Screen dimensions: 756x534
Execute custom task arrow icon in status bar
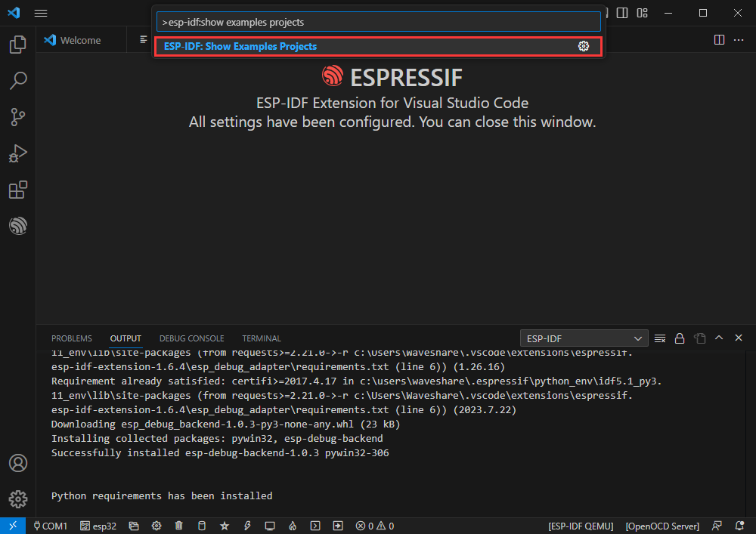tap(338, 526)
